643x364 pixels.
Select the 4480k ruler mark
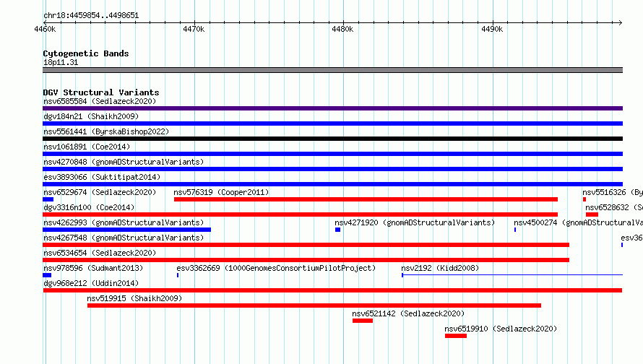click(x=342, y=29)
